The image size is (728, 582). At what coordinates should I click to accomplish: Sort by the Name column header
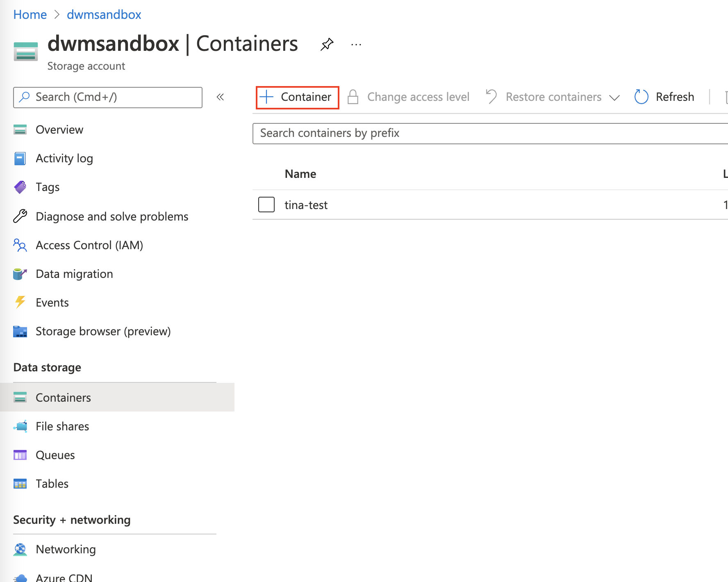[300, 174]
